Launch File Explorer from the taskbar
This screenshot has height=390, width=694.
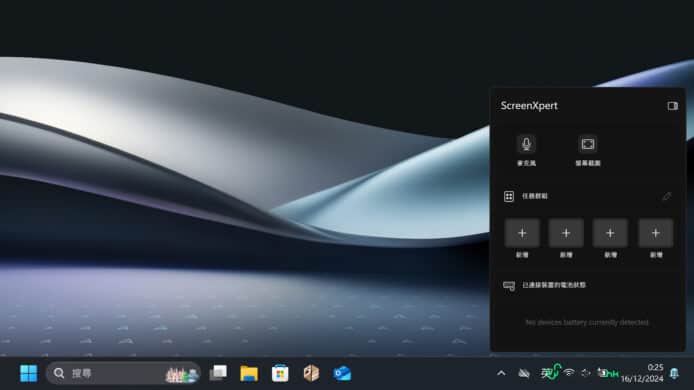pyautogui.click(x=249, y=373)
